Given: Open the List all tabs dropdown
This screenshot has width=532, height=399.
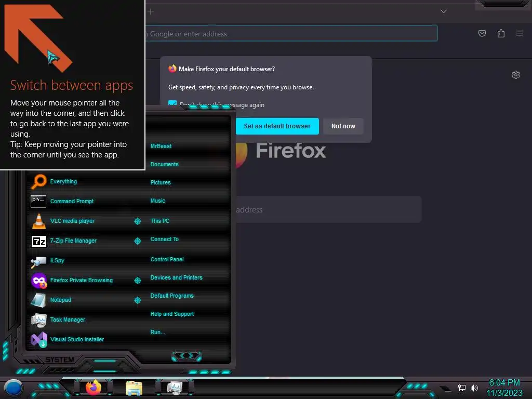Looking at the screenshot, I should point(444,11).
